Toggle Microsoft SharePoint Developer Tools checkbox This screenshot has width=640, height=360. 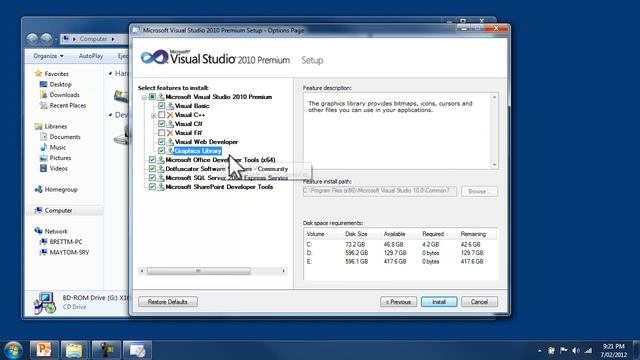152,187
